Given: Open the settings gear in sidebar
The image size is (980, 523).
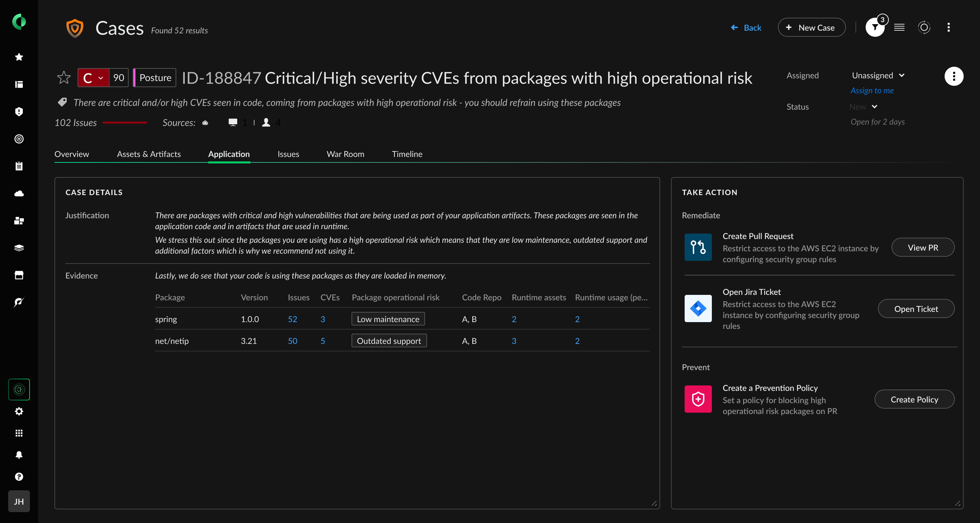Looking at the screenshot, I should click(x=19, y=411).
